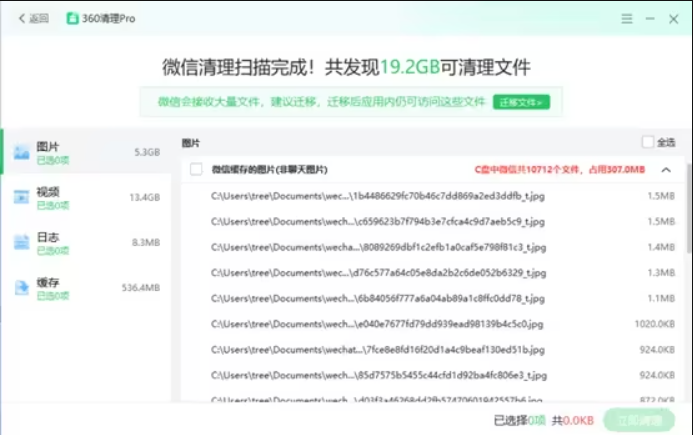
Task: Click the 立即清理 clean now button
Action: 639,420
